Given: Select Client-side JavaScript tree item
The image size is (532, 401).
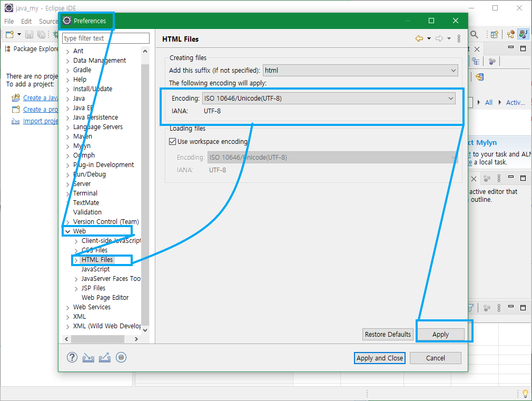Looking at the screenshot, I should click(x=111, y=241).
